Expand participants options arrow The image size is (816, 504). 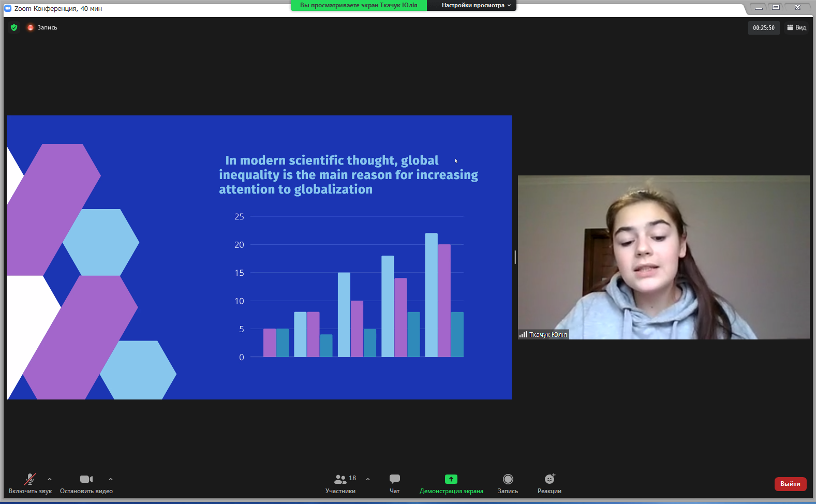pos(368,479)
